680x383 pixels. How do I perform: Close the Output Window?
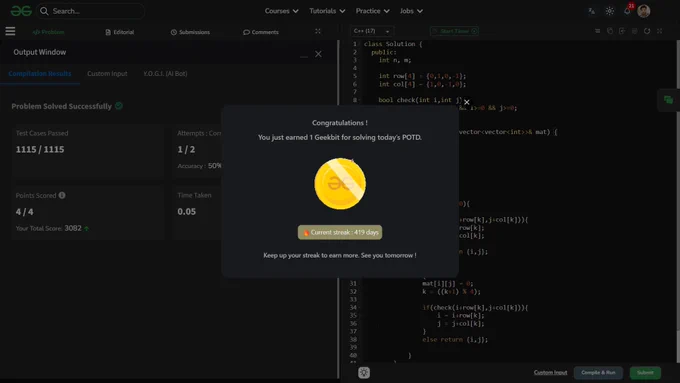(318, 54)
